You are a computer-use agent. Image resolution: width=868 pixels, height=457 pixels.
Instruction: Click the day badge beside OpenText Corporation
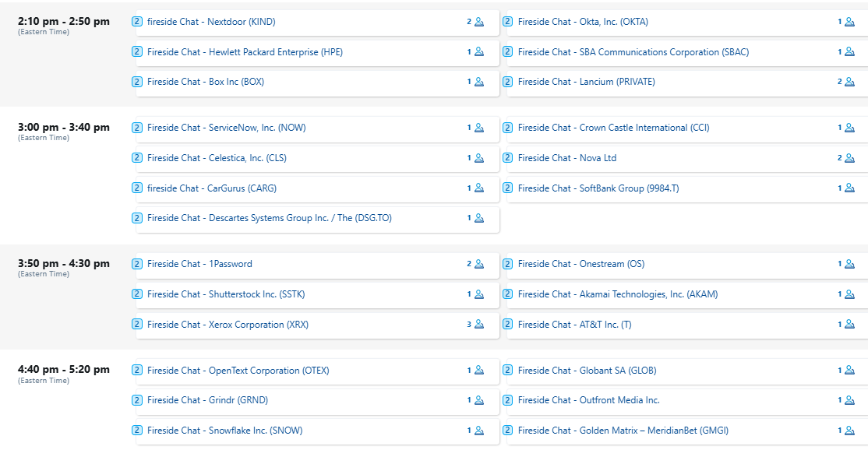pos(137,370)
